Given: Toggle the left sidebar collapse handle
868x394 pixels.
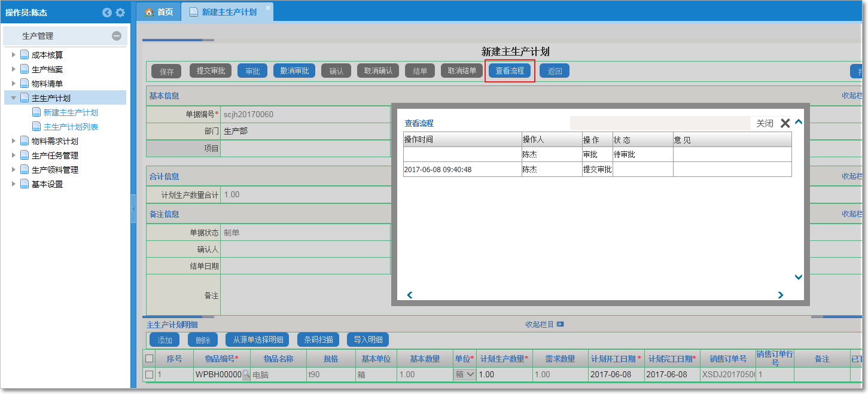Looking at the screenshot, I should [133, 209].
